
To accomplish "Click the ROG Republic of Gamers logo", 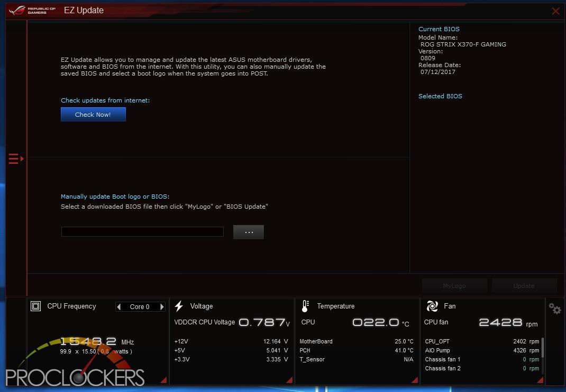I will click(32, 11).
